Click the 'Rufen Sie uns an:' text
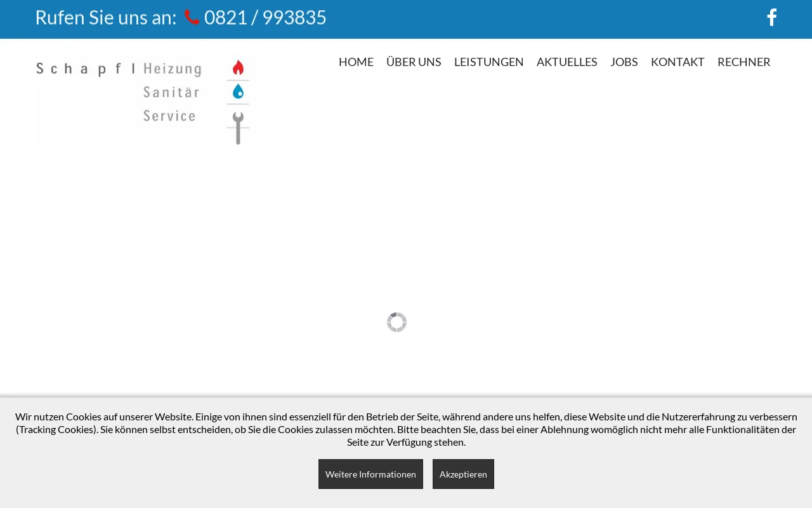 pyautogui.click(x=106, y=17)
